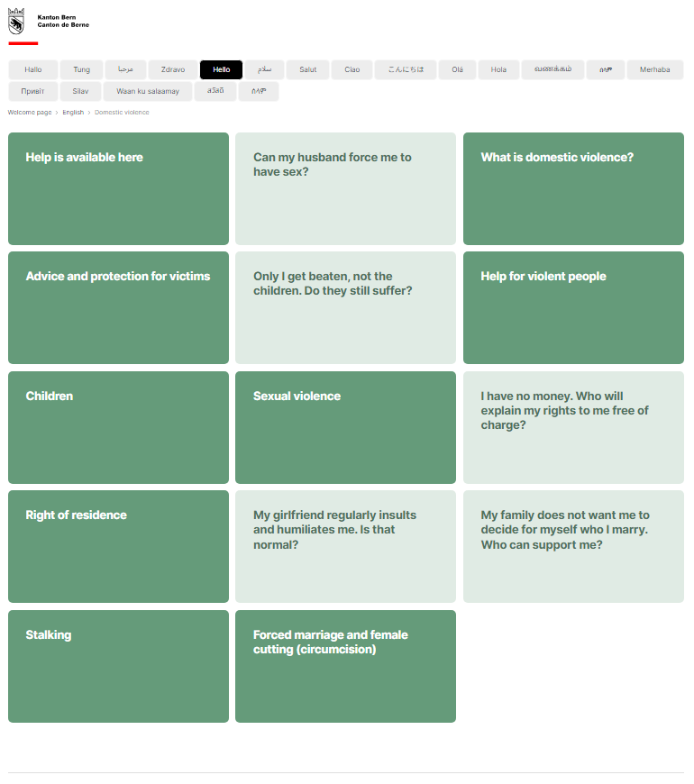Open the What is domestic violence? card

coord(573,188)
